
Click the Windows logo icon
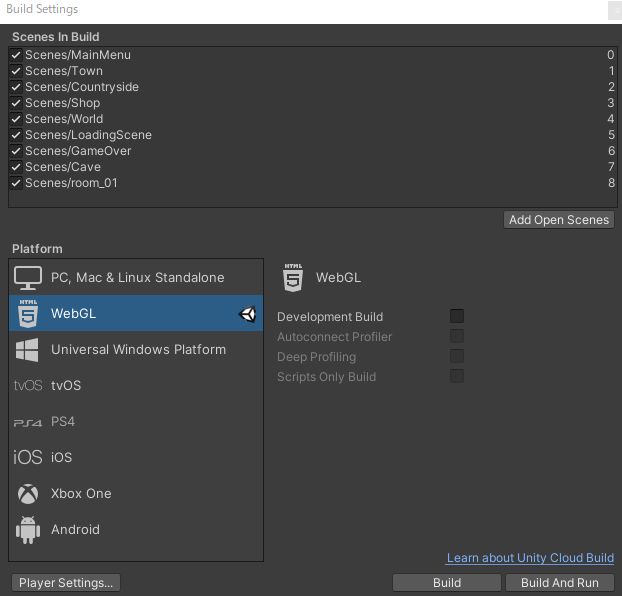pyautogui.click(x=27, y=350)
